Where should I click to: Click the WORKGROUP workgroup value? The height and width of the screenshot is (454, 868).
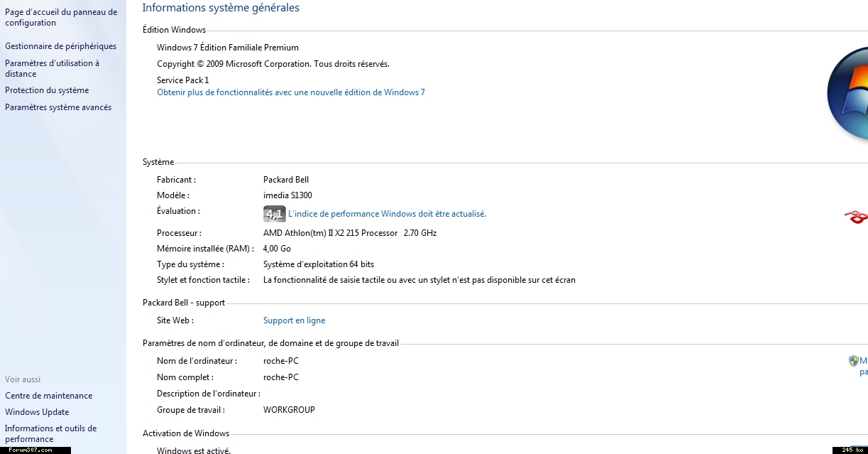pyautogui.click(x=289, y=410)
